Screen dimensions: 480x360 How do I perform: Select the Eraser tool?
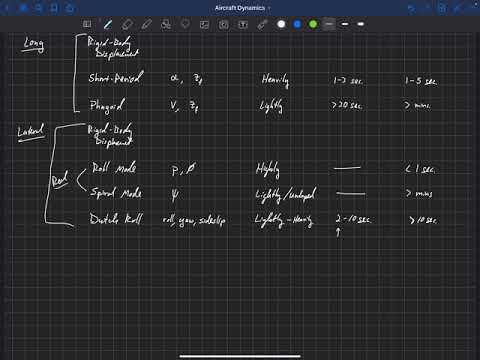(x=127, y=24)
